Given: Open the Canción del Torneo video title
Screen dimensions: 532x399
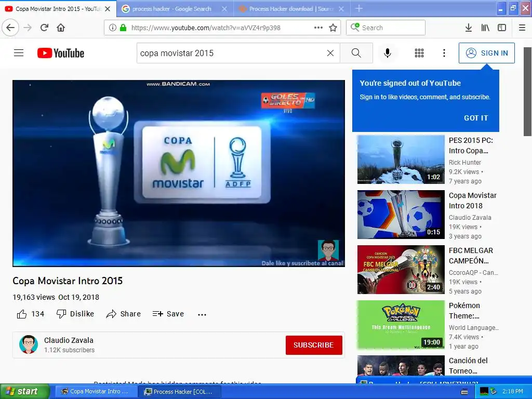Looking at the screenshot, I should tap(468, 366).
